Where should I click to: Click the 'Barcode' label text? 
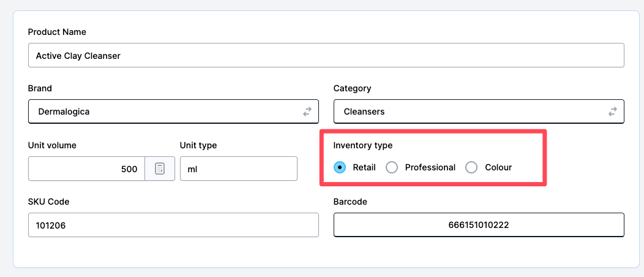(x=350, y=202)
